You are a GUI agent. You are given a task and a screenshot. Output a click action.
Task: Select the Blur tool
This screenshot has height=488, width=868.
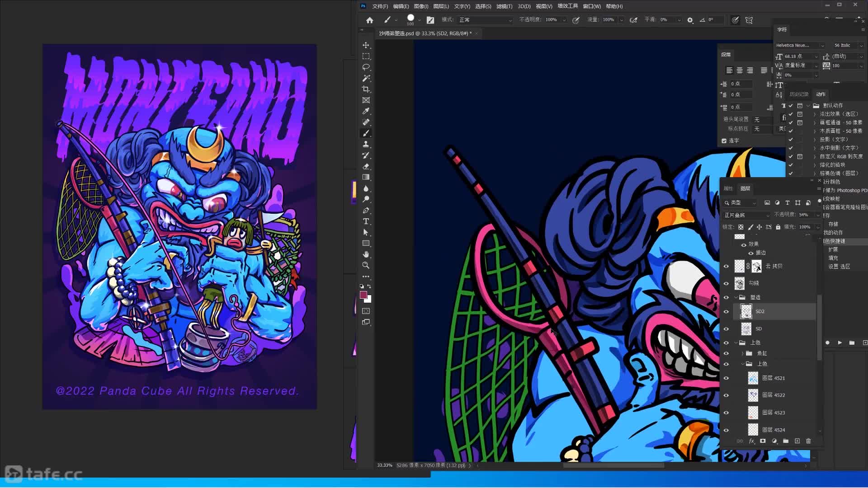coord(366,188)
